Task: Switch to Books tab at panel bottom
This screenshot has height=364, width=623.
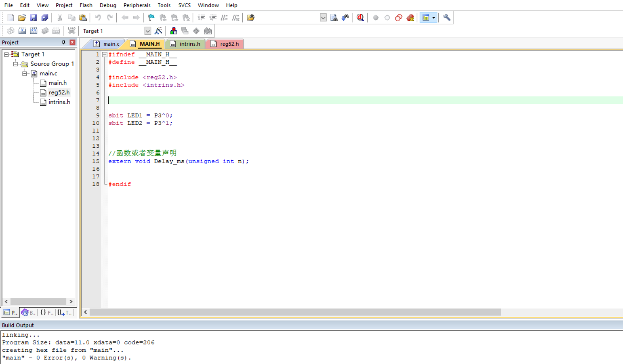Action: point(28,312)
